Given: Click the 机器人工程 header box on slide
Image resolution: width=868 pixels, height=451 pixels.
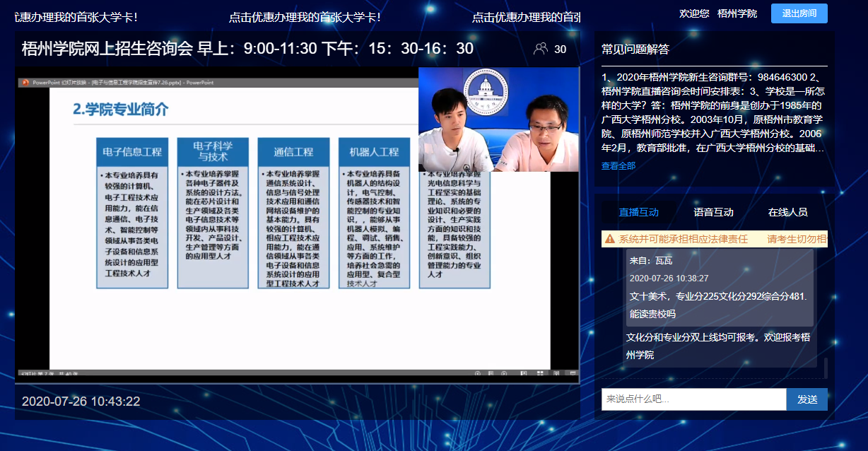Looking at the screenshot, I should 374,152.
